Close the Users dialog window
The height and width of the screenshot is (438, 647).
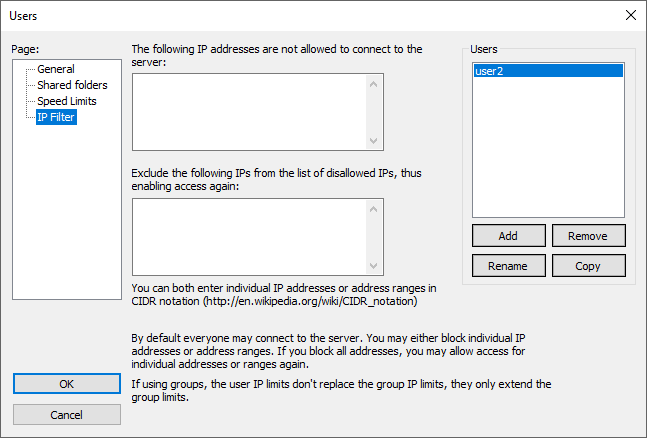click(630, 15)
